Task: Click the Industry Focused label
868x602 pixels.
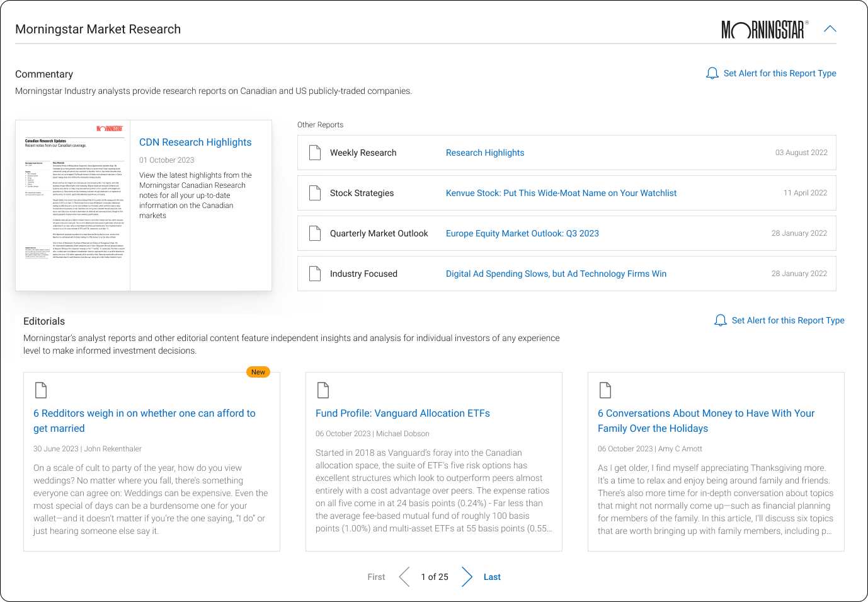Action: 363,274
